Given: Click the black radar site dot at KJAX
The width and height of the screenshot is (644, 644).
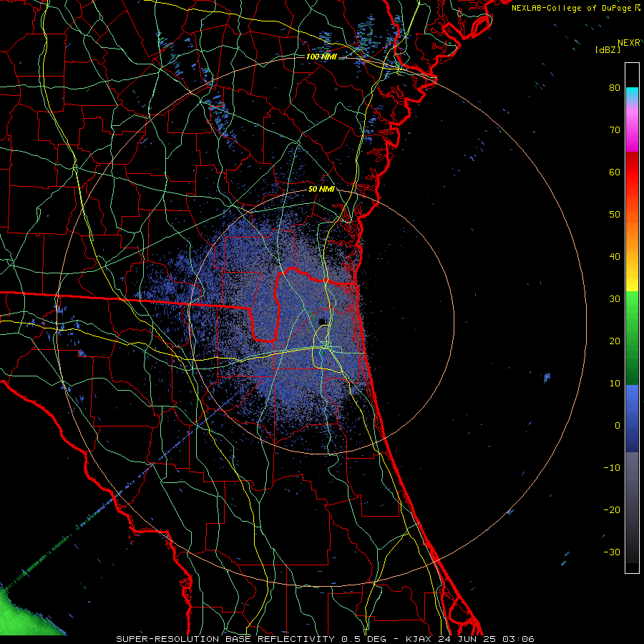Looking at the screenshot, I should coord(321,321).
